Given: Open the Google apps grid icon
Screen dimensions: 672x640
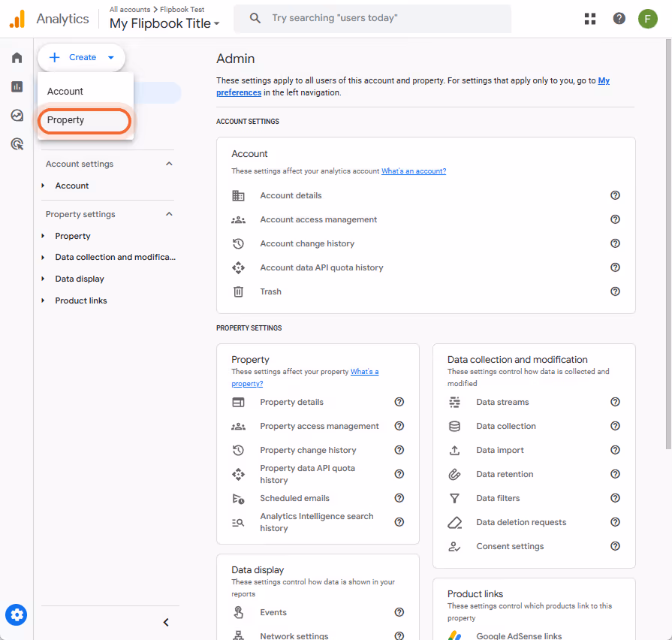Looking at the screenshot, I should click(x=590, y=19).
